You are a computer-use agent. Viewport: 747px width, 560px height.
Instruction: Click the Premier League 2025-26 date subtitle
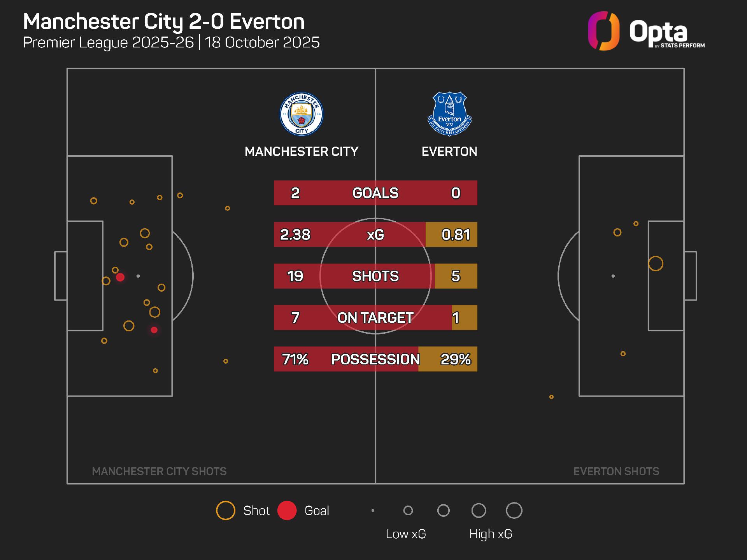(x=171, y=42)
